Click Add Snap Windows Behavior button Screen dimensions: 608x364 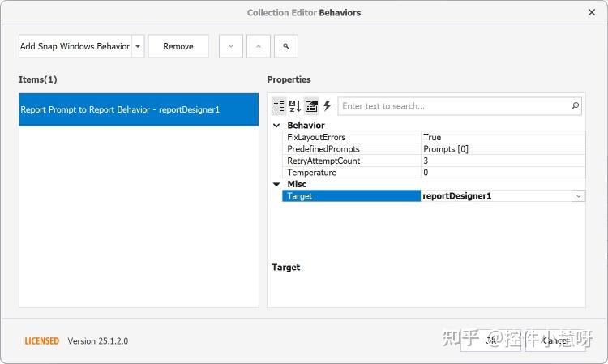point(75,46)
